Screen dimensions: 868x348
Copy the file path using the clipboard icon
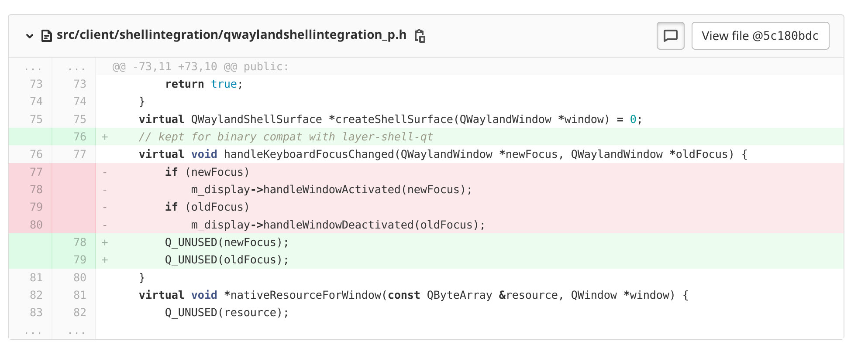tap(420, 36)
